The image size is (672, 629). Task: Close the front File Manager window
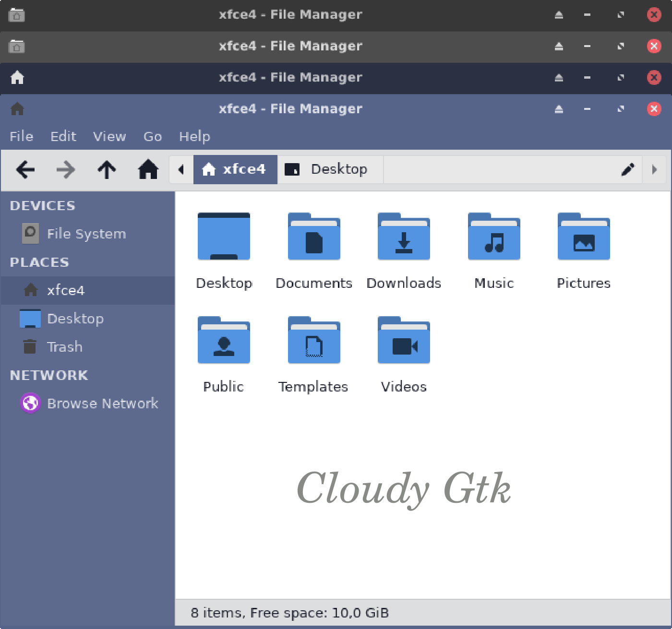pos(654,109)
